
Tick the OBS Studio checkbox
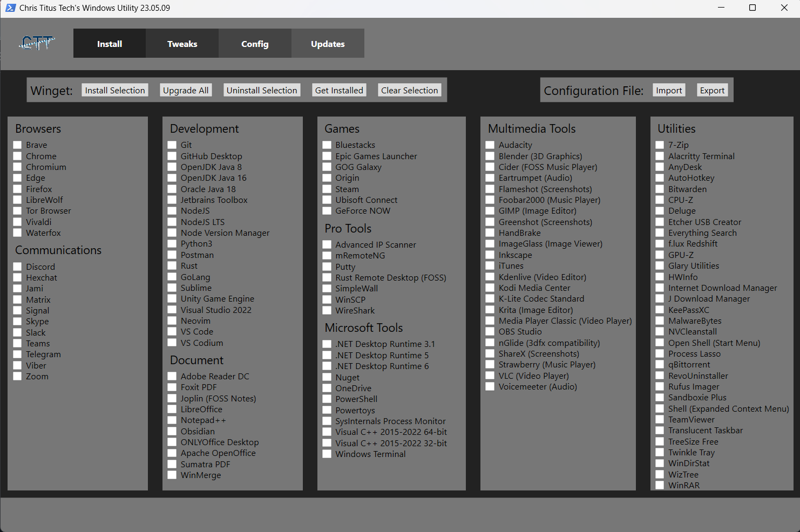tap(490, 332)
